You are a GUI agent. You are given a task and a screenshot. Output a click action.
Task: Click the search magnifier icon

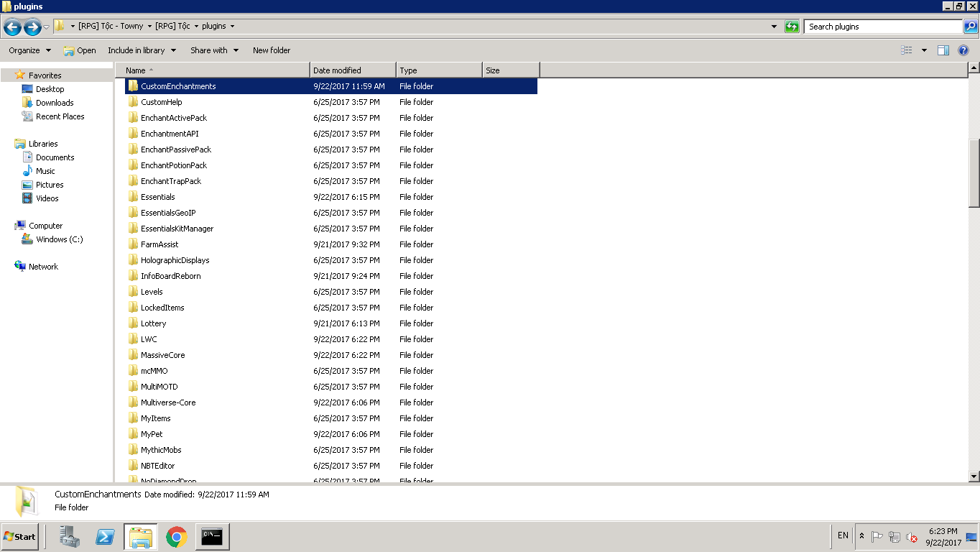[x=970, y=27]
